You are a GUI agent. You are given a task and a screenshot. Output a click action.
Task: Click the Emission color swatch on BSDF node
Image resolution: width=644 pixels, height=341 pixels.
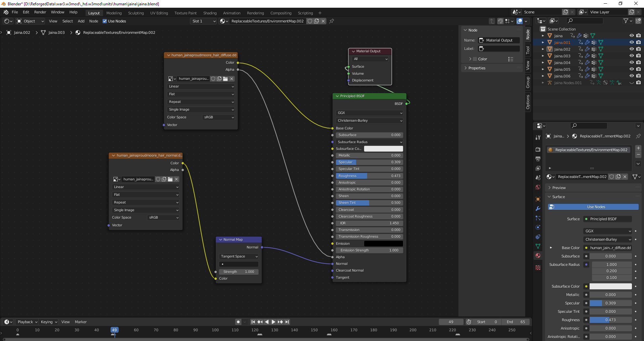coord(383,244)
